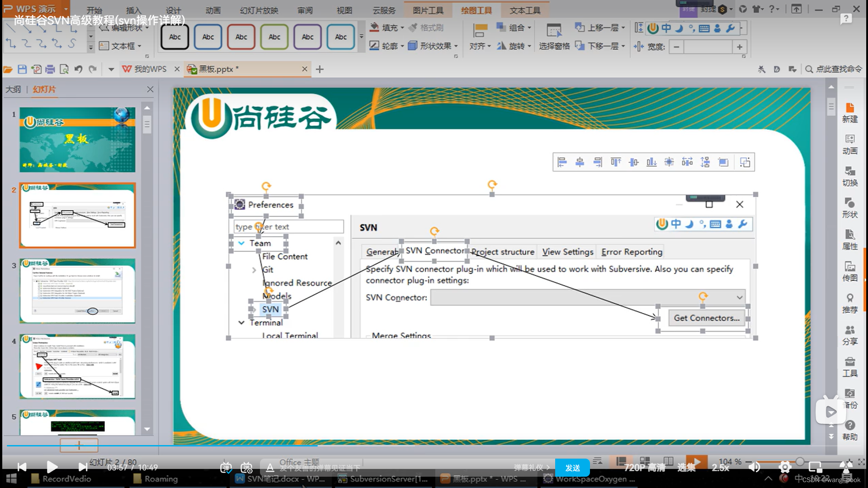Click slide 3 thumbnail in panel

(77, 290)
